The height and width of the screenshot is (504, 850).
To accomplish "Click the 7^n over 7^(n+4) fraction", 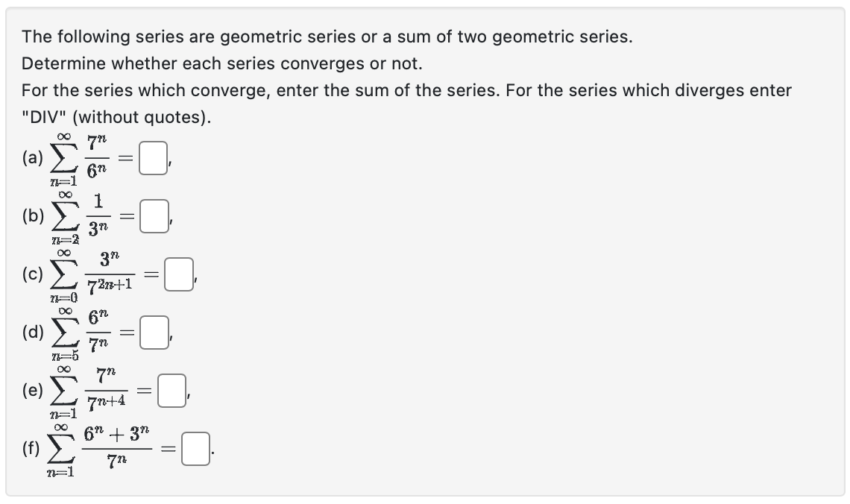I will click(x=106, y=390).
